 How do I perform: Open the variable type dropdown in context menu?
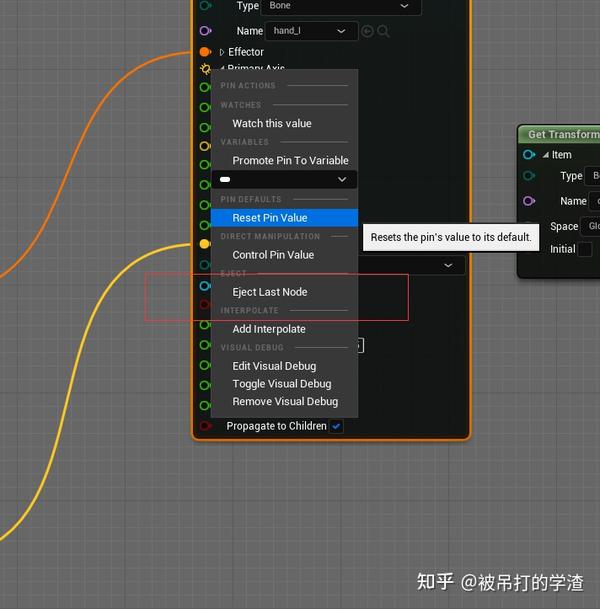[x=284, y=179]
